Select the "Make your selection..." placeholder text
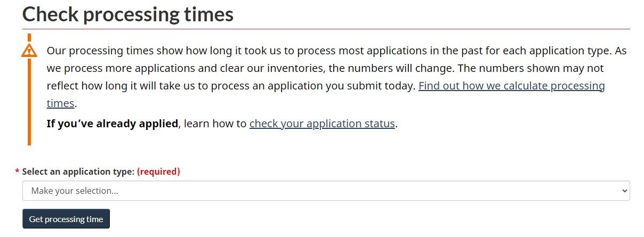Screen dimensions: 644x237 pos(75,191)
